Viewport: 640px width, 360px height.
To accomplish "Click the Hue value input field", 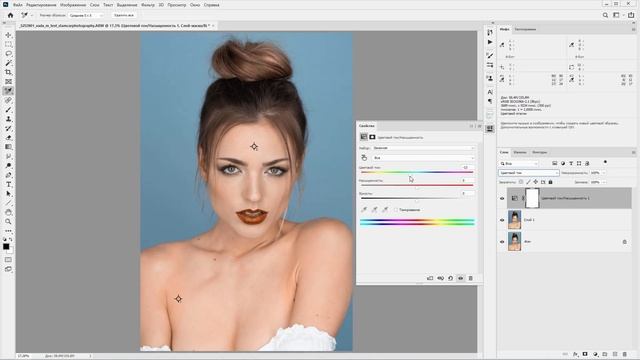I will click(x=468, y=167).
